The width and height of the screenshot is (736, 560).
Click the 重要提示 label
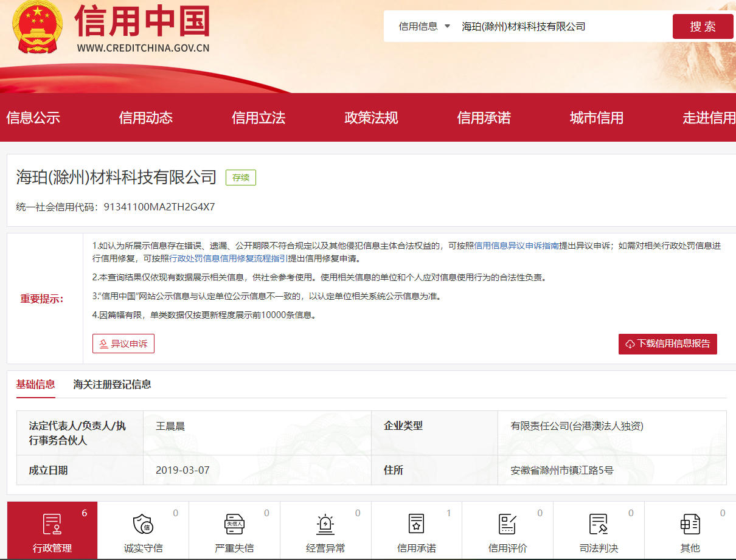(42, 299)
